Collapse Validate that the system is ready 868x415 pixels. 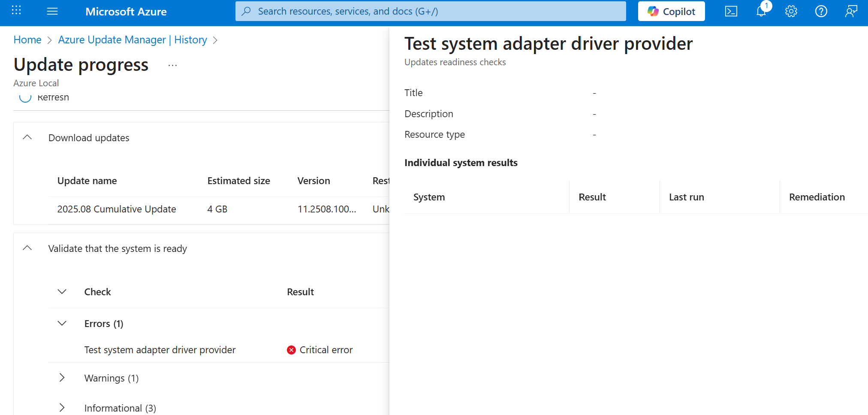pyautogui.click(x=27, y=248)
